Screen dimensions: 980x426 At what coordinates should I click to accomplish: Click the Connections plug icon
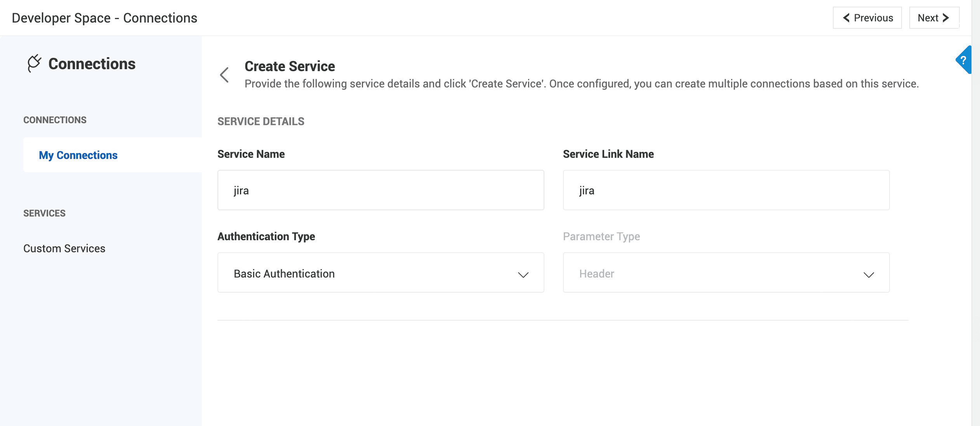tap(34, 63)
